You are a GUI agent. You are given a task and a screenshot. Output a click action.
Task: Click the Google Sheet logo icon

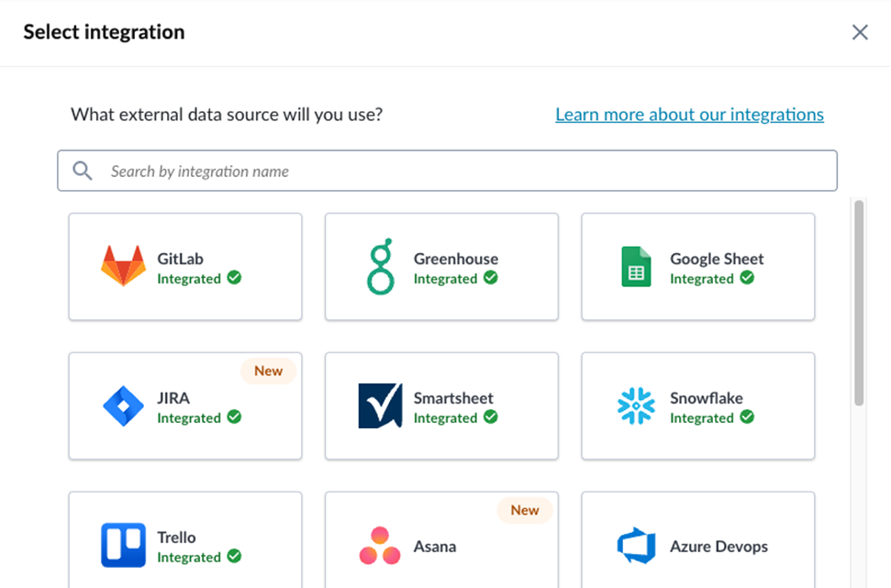(x=636, y=266)
